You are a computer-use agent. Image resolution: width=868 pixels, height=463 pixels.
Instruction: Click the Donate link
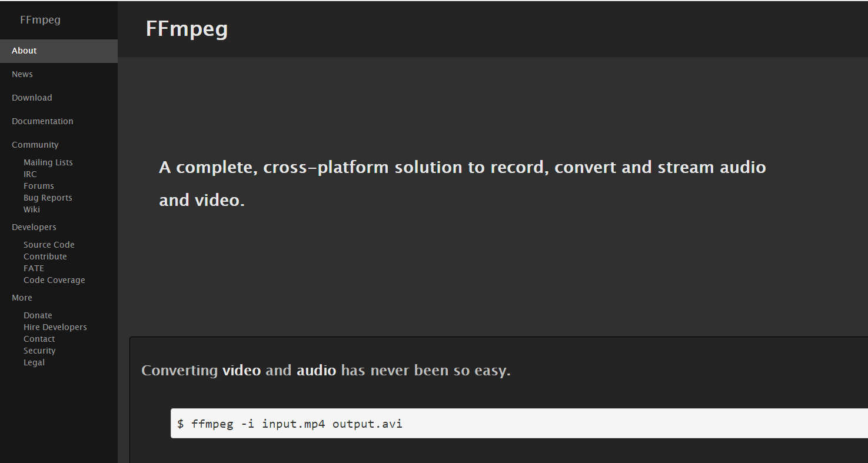(38, 315)
